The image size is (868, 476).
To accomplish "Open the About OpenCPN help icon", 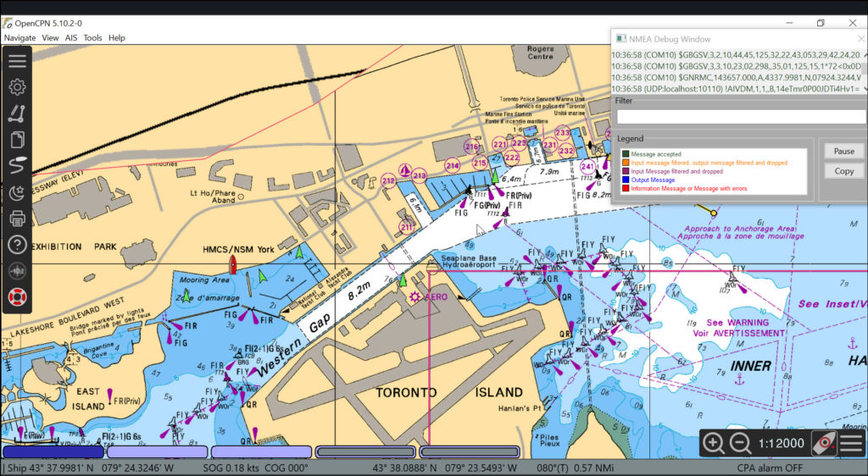I will pos(17,246).
